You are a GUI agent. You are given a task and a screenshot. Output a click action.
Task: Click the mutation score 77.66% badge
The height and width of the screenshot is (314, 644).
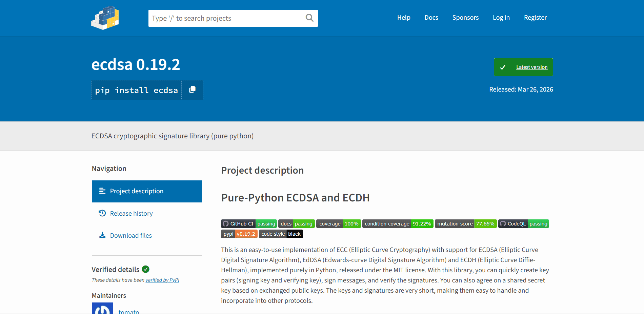[x=465, y=223]
